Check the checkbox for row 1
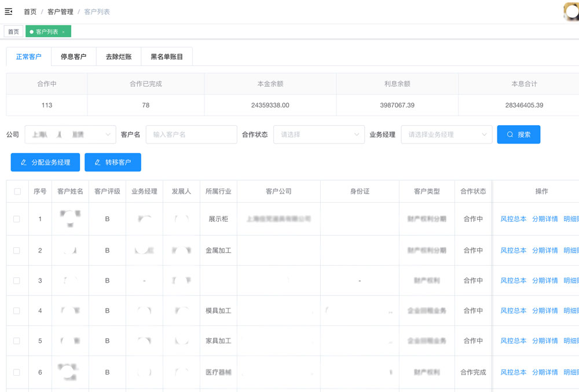Viewport: 579px width, 392px height. pyautogui.click(x=17, y=219)
